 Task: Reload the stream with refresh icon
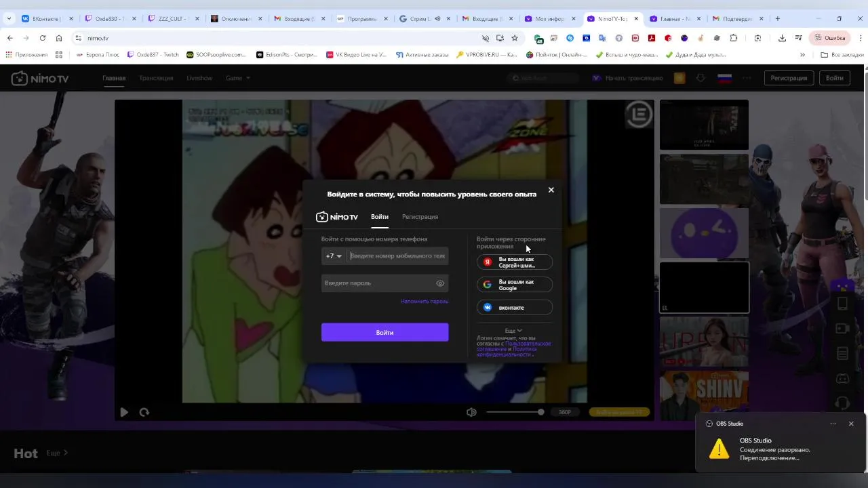144,412
